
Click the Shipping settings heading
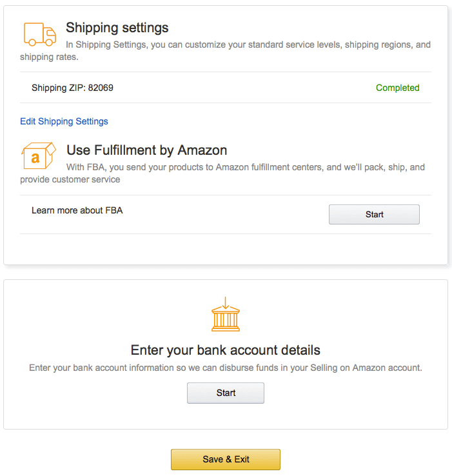(117, 28)
